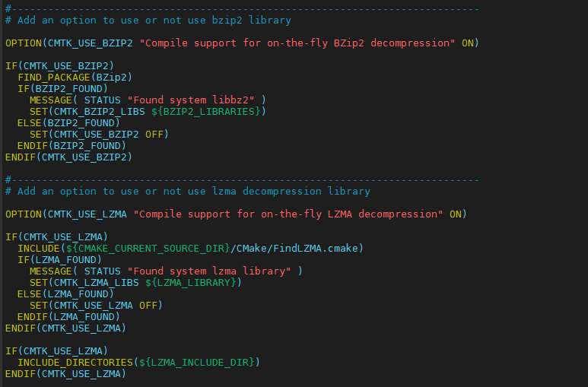Click the ${LZMA_INCLUDE_DIR} variable
Viewport: 588px width, 387px height.
click(x=197, y=362)
